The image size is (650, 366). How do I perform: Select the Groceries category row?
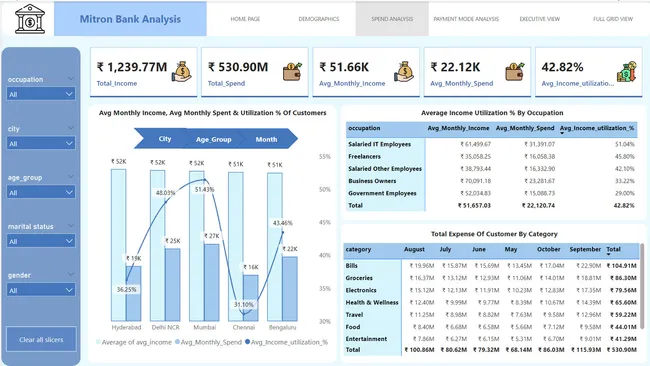tap(491, 278)
